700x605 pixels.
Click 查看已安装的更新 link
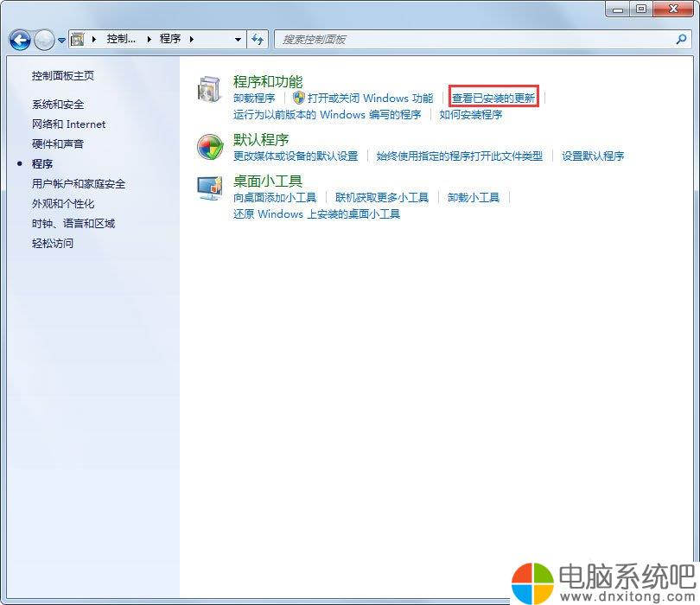pos(493,98)
